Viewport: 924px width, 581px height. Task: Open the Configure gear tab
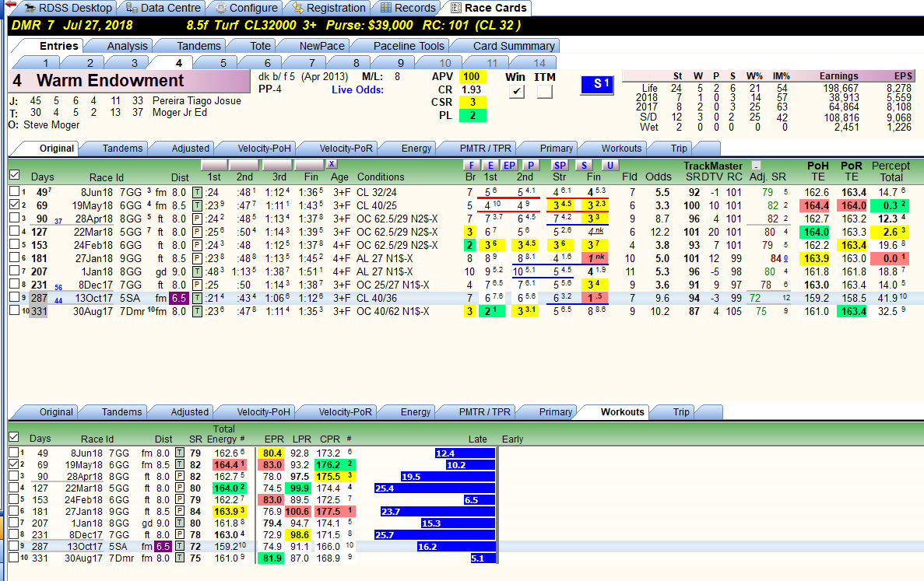pyautogui.click(x=246, y=8)
